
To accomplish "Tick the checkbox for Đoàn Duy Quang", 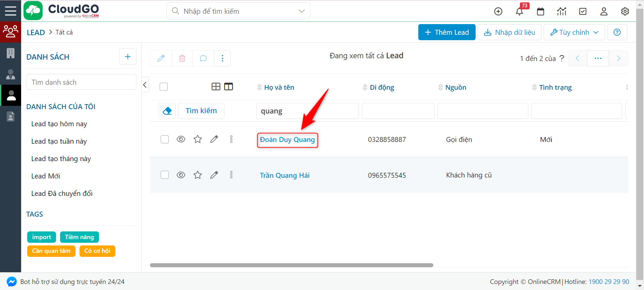I will point(165,139).
